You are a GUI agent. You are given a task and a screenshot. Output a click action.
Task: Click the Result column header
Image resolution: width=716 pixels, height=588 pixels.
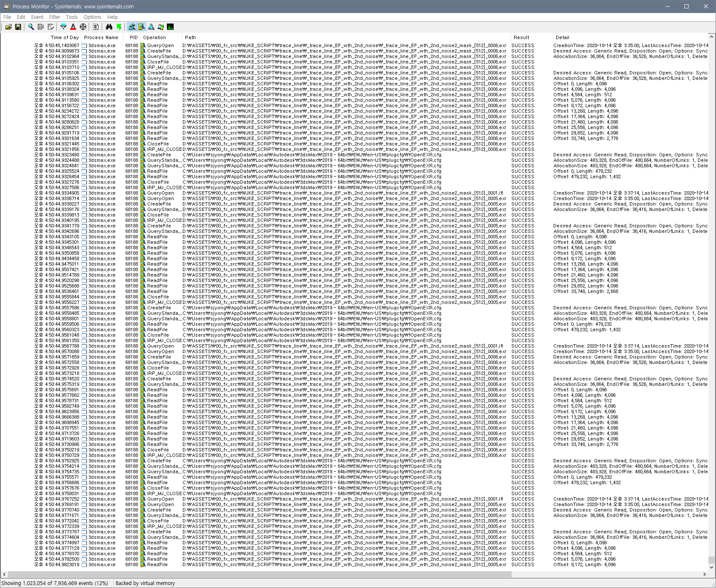tap(521, 37)
